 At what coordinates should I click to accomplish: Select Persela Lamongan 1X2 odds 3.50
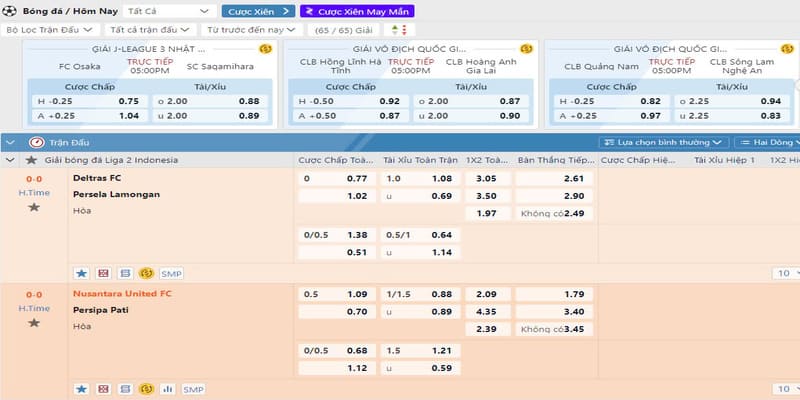(488, 196)
